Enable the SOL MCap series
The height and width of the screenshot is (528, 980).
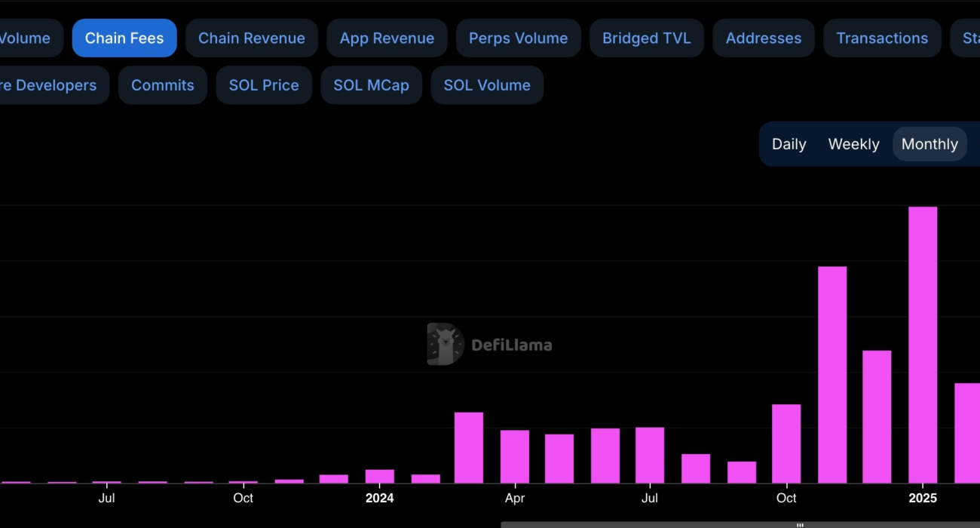pos(371,85)
